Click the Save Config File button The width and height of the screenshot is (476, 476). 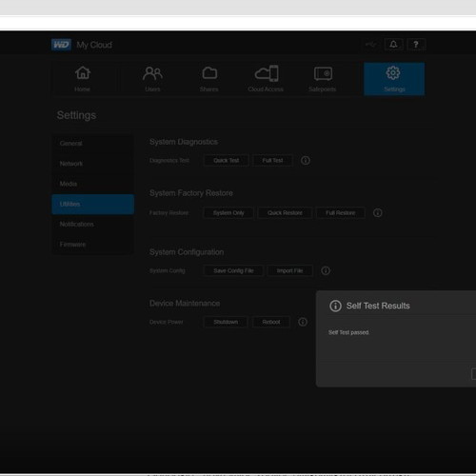(233, 270)
